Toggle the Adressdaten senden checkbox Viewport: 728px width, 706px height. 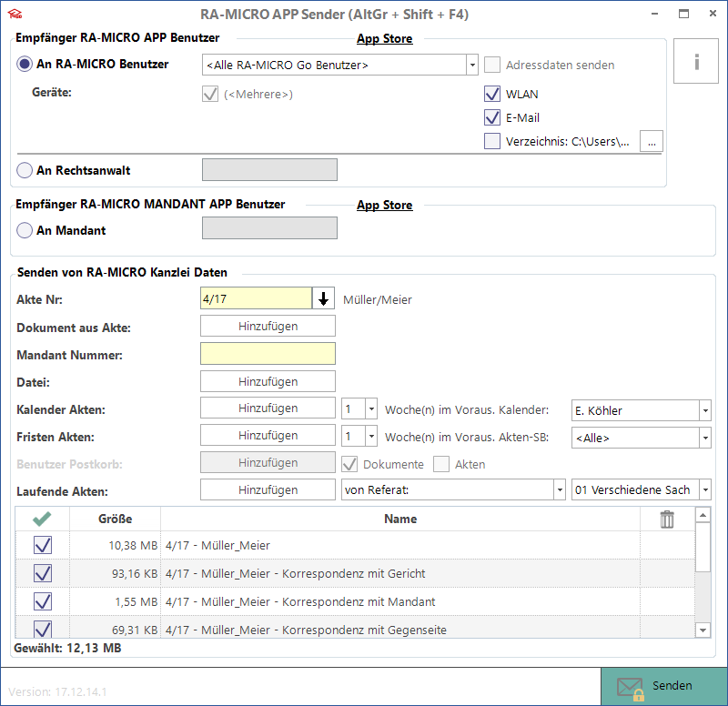tap(492, 65)
